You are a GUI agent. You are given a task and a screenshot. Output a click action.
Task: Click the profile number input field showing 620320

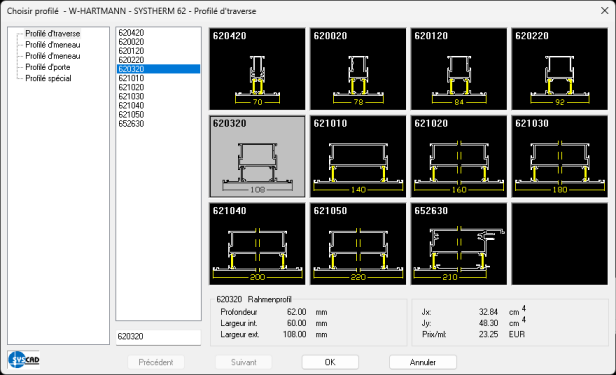pos(158,337)
